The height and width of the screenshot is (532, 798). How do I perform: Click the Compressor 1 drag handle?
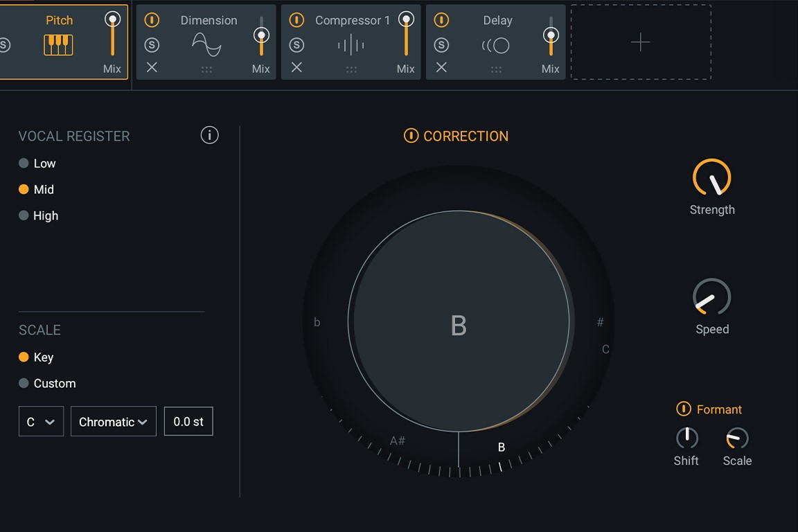tap(351, 68)
